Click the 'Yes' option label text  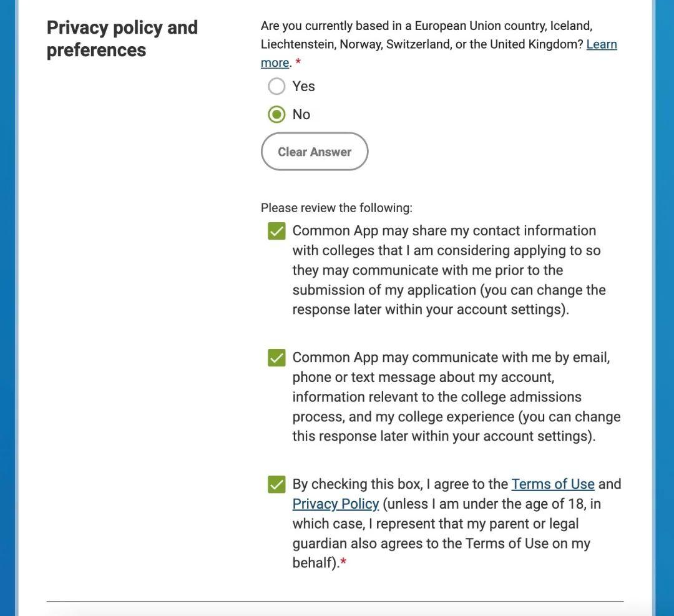[x=303, y=86]
